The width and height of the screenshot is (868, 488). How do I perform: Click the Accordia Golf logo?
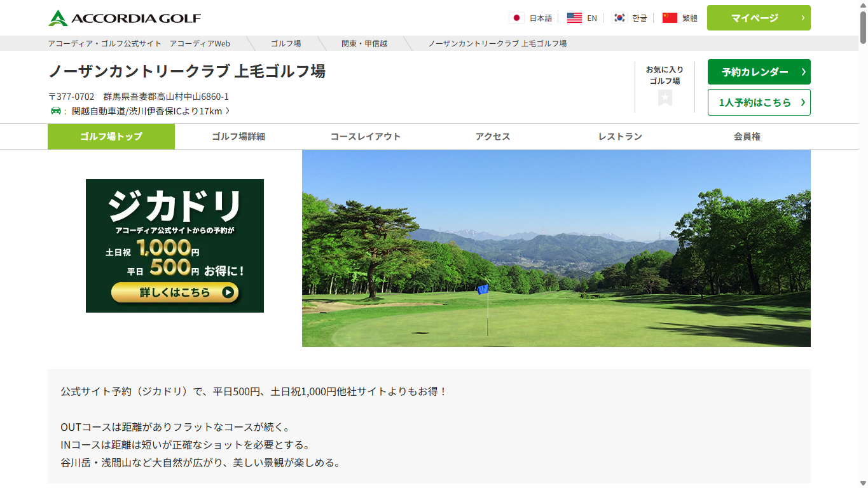tap(125, 18)
